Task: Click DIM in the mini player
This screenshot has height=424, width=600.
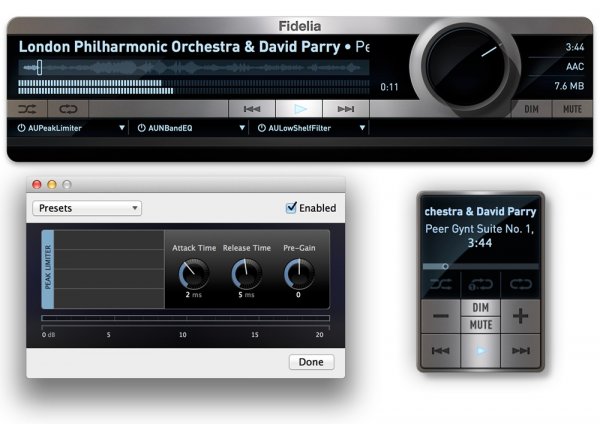Action: click(x=481, y=308)
